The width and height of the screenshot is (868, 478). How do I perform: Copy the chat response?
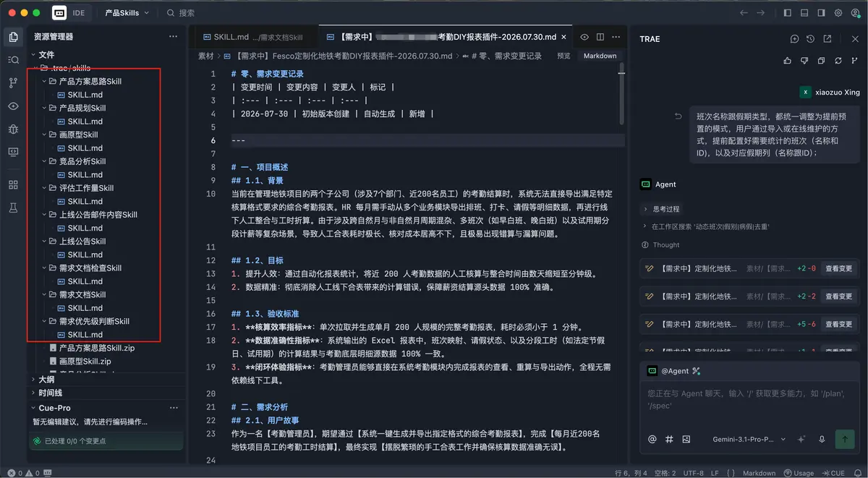[x=822, y=61]
